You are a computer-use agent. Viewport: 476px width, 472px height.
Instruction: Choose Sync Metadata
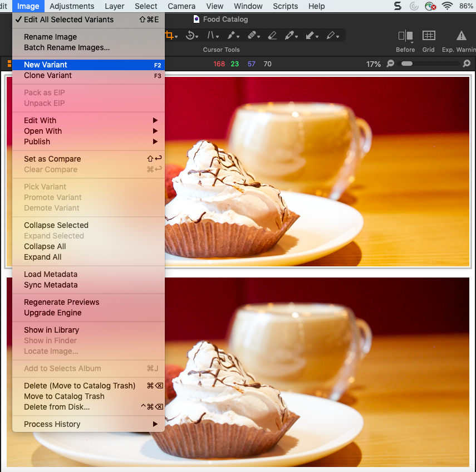pyautogui.click(x=89, y=285)
